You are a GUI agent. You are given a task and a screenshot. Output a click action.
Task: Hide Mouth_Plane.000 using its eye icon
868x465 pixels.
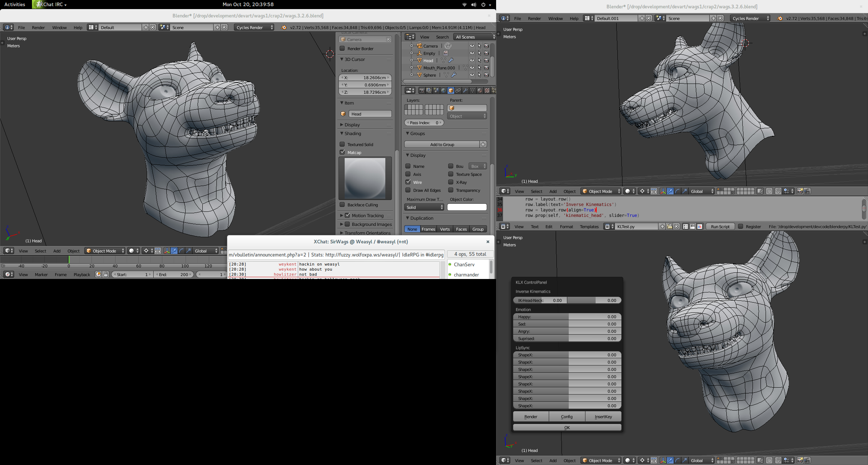tap(472, 68)
